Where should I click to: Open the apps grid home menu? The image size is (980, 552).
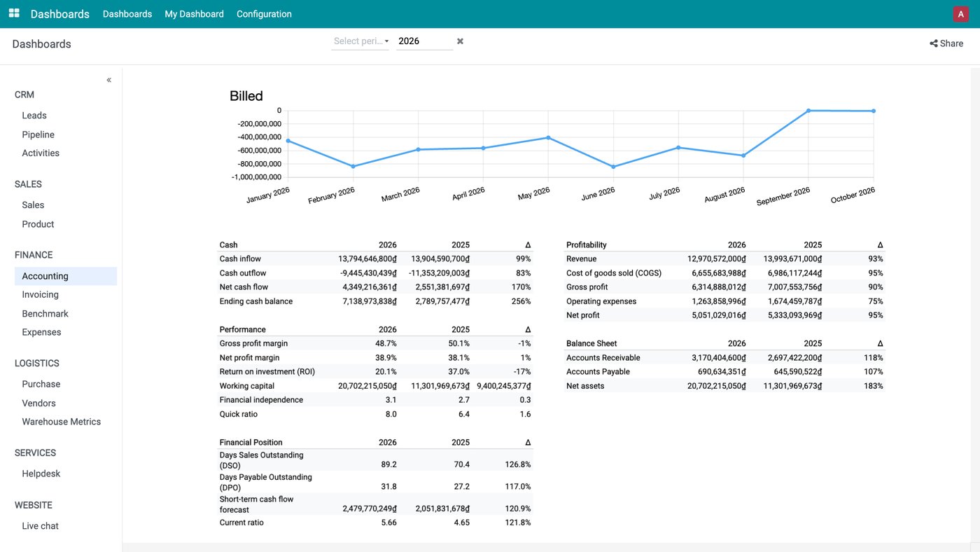coord(14,13)
